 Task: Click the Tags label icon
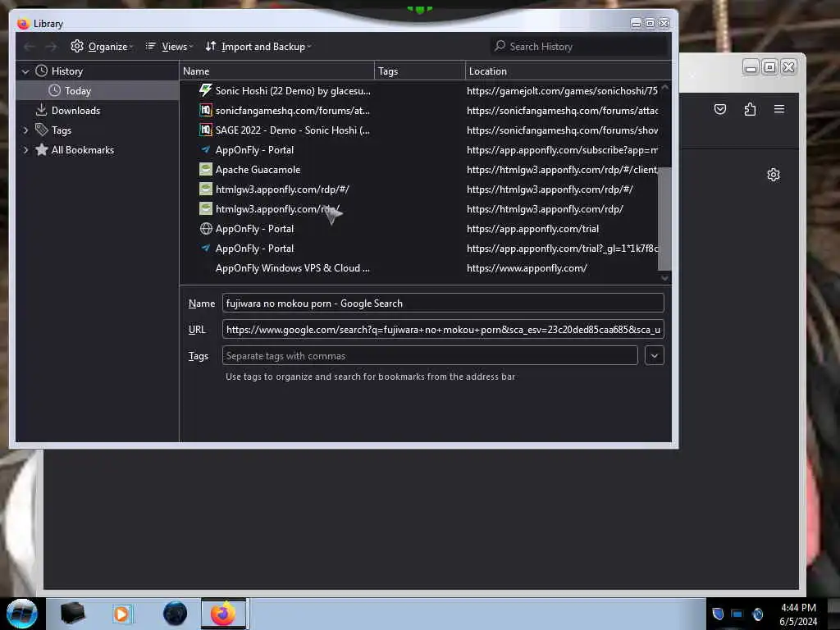point(41,130)
